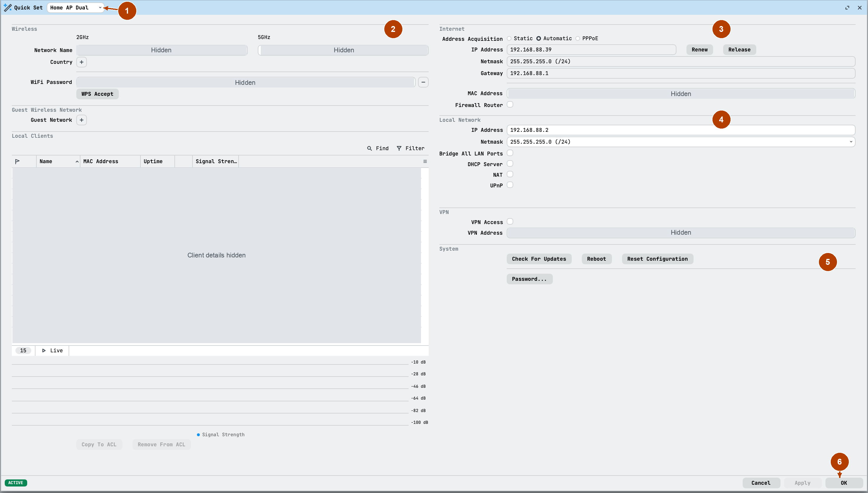Expand the Quick Set window to fullscreen

(847, 7)
